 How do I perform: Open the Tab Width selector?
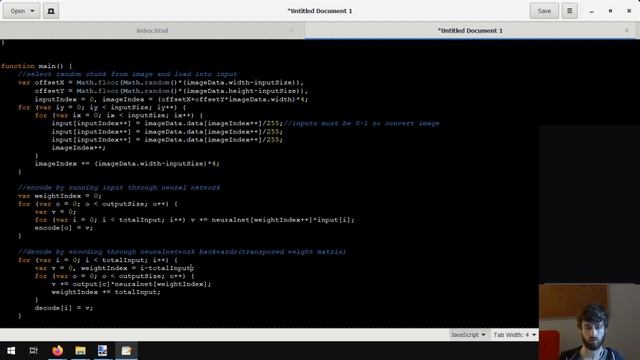(514, 335)
